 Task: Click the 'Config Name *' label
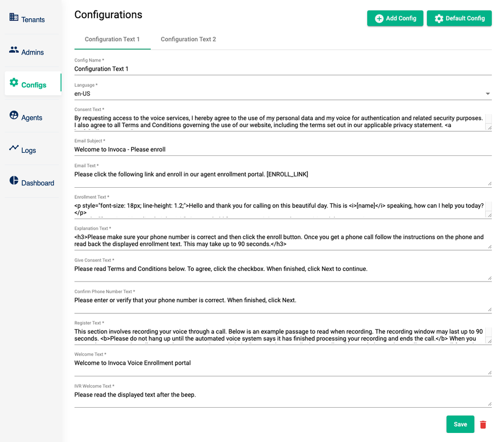pos(89,60)
